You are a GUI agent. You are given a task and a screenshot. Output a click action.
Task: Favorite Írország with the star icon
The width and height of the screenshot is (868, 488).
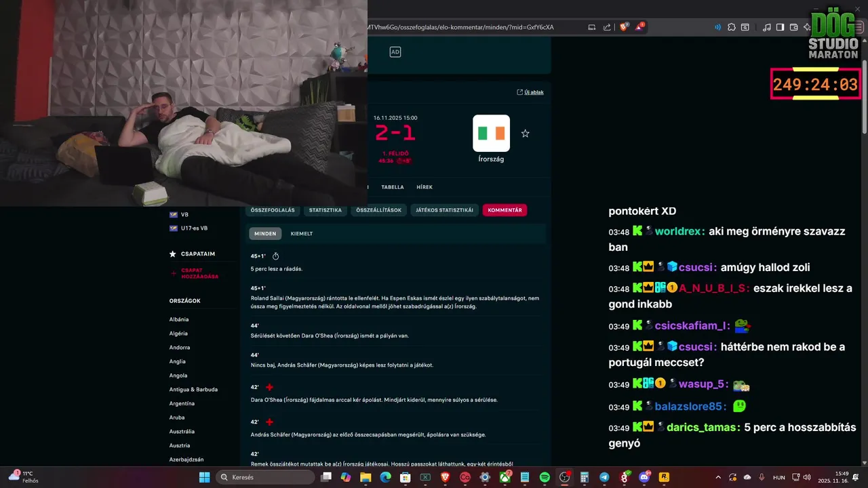(525, 134)
